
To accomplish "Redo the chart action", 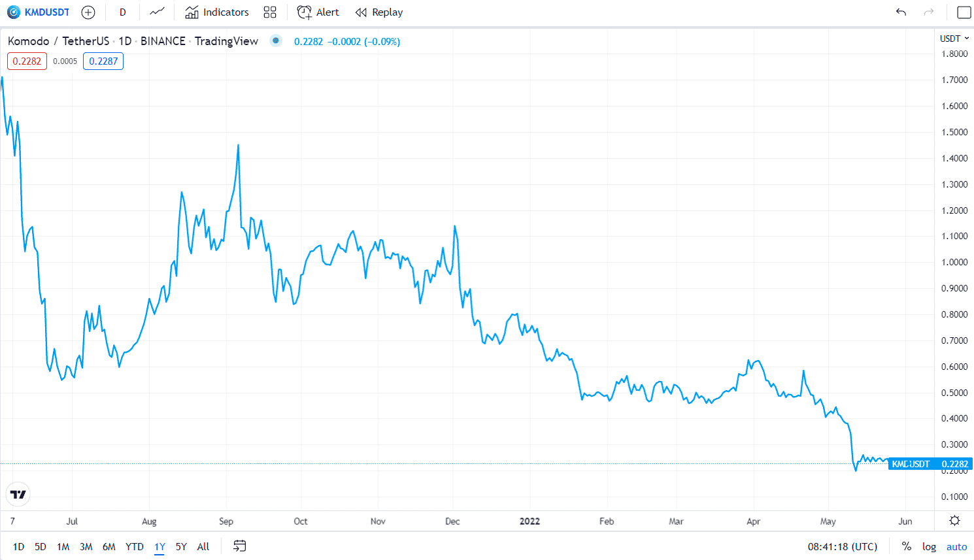I will (929, 12).
